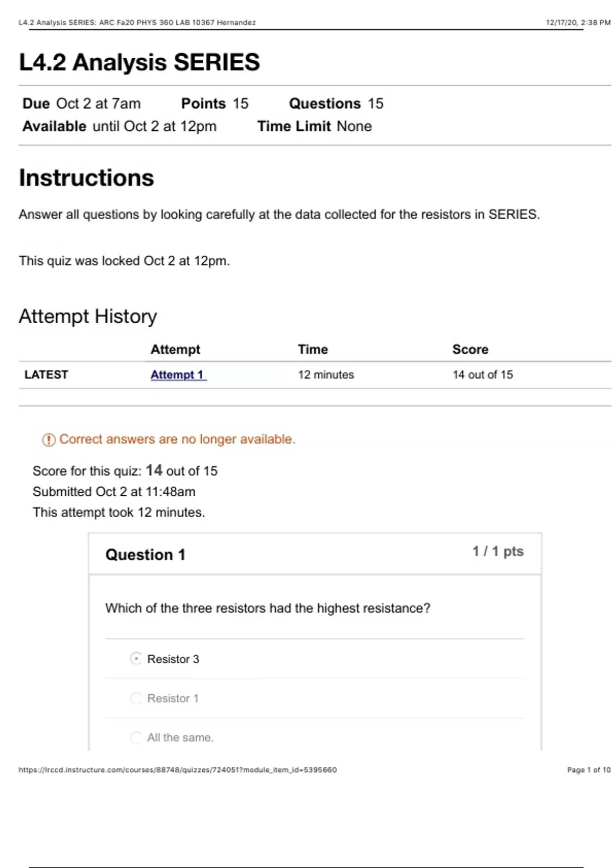The image size is (613, 868).
Task: Choose the Resistor 1 radio option
Action: (136, 698)
